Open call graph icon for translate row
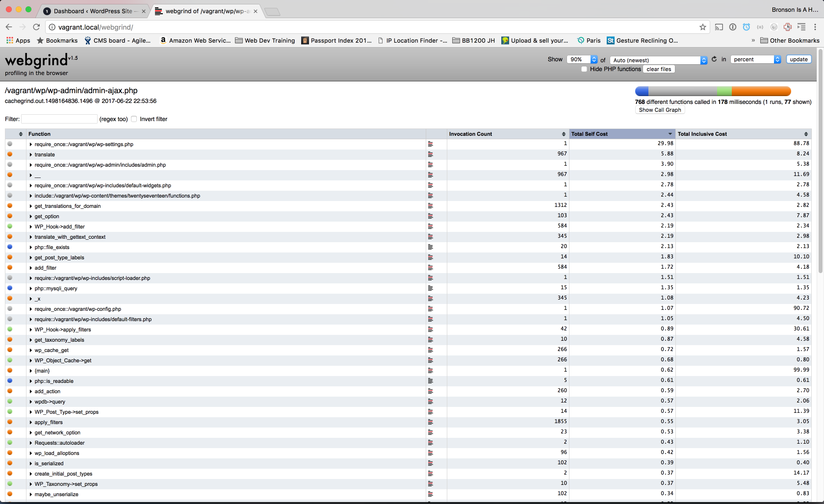 pyautogui.click(x=431, y=154)
